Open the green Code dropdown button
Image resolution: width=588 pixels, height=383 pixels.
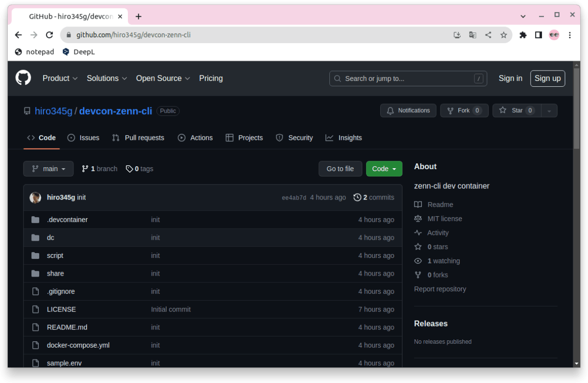pyautogui.click(x=384, y=169)
